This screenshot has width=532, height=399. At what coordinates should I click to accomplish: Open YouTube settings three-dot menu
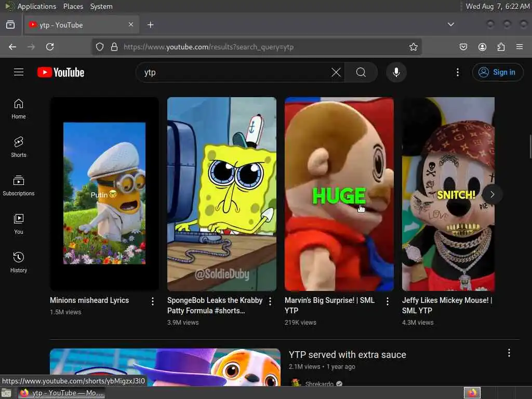coord(458,72)
